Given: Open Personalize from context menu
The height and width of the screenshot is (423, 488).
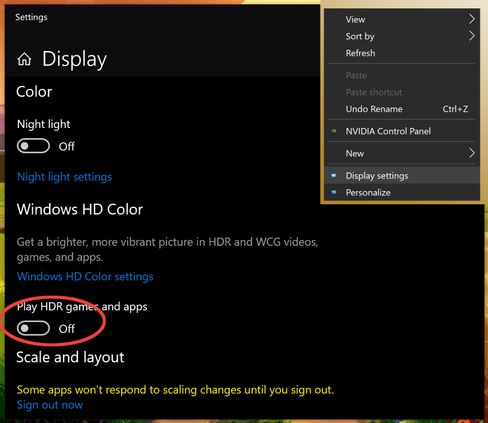Looking at the screenshot, I should click(402, 192).
